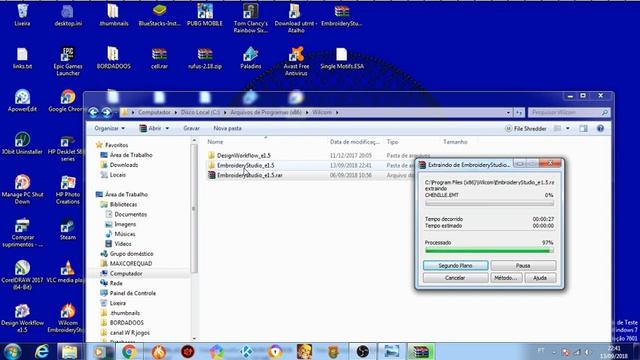Sort by Data de modificação column
This screenshot has height=360, width=640.
click(x=354, y=142)
